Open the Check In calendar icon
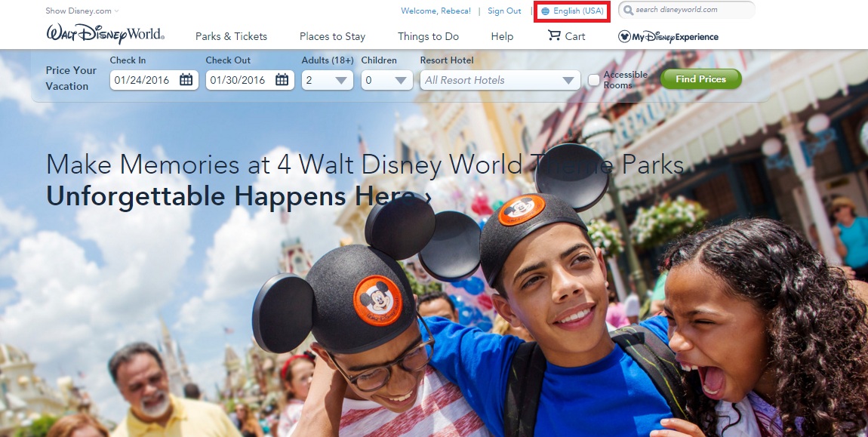Viewport: 868px width, 437px height. (186, 80)
